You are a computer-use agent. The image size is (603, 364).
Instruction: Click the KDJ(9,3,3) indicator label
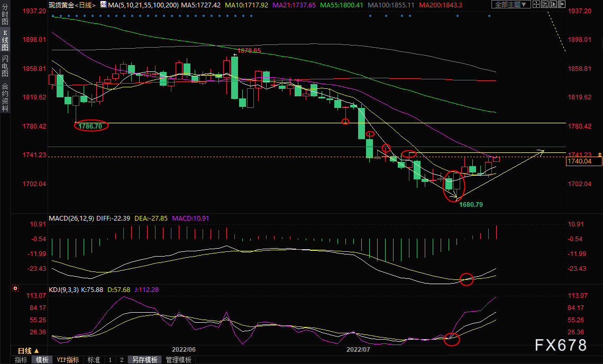coord(64,290)
